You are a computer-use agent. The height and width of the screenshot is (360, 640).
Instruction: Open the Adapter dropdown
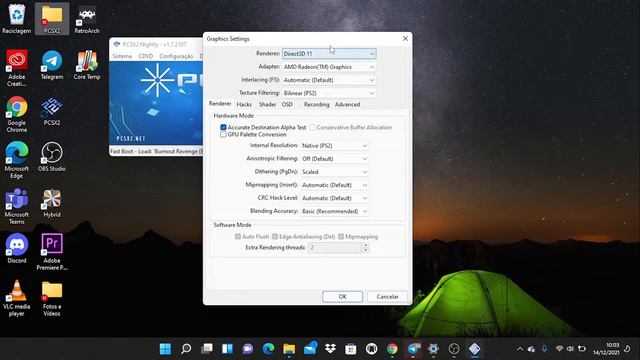tap(329, 67)
